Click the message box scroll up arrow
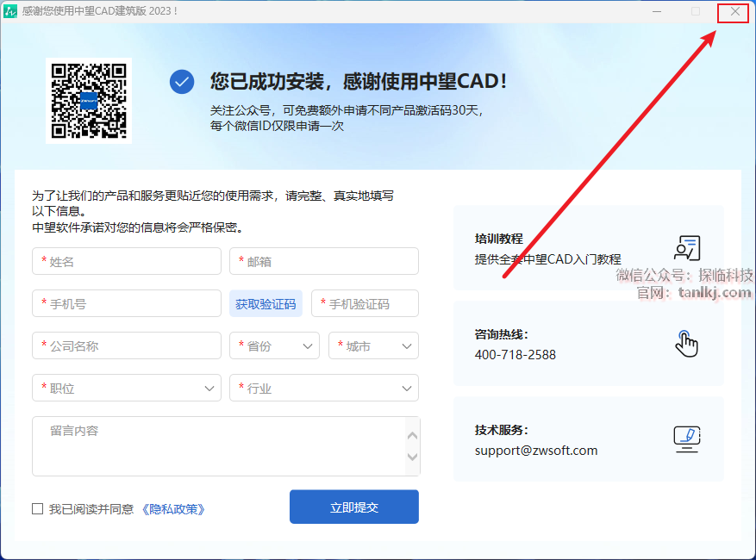This screenshot has height=560, width=756. [x=412, y=436]
